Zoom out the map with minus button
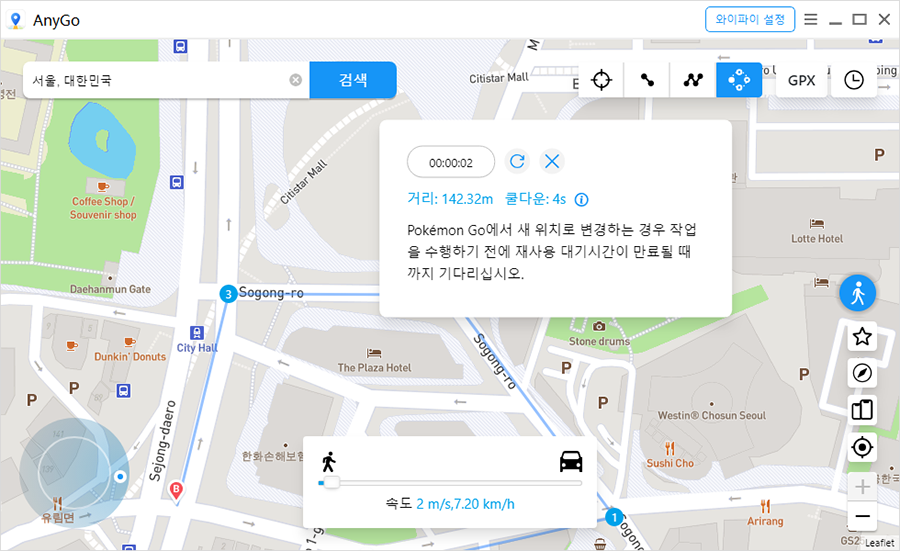This screenshot has width=900, height=551. [861, 517]
